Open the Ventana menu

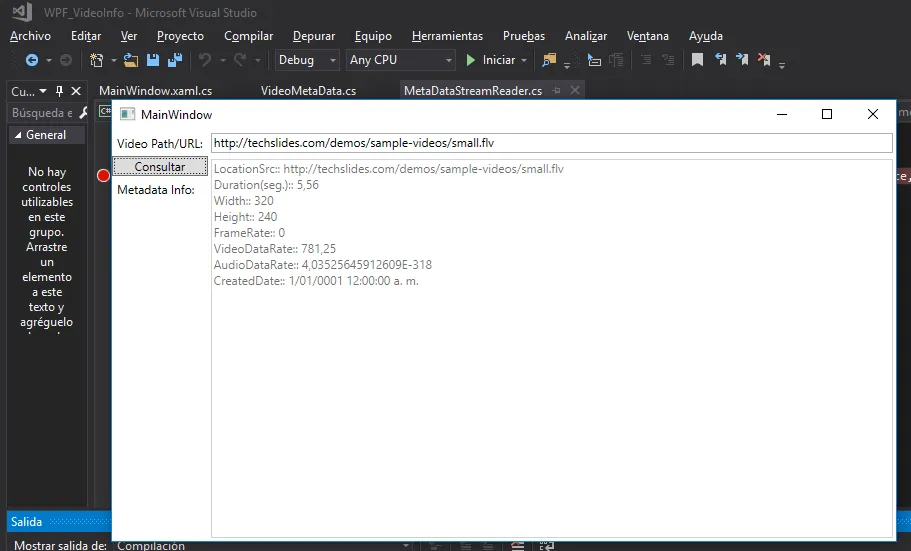[648, 36]
